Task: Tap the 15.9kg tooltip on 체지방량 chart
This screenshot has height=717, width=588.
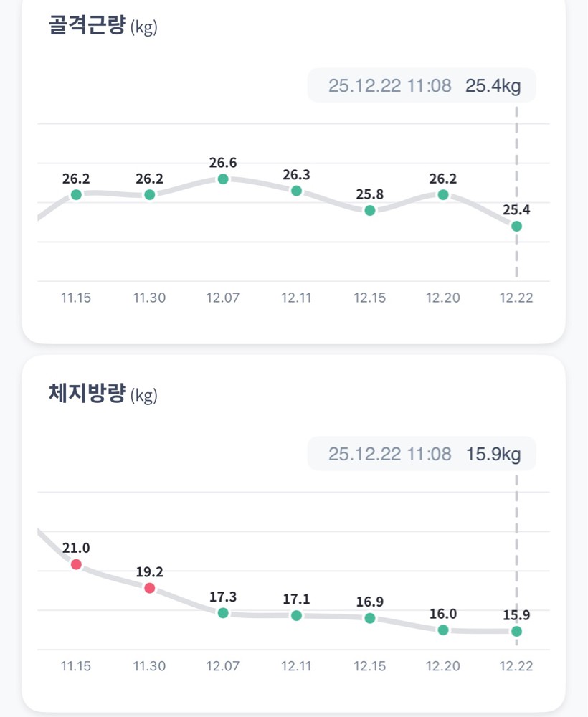Action: (422, 454)
